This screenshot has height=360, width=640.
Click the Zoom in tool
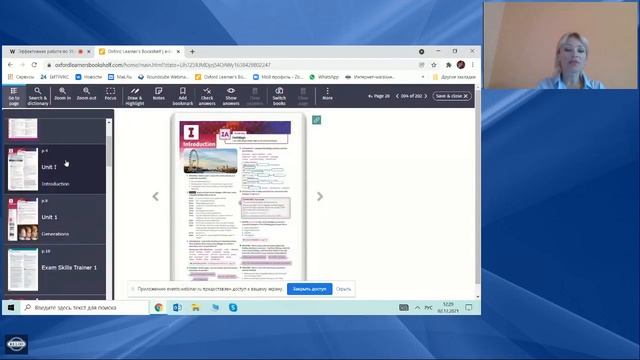(62, 94)
